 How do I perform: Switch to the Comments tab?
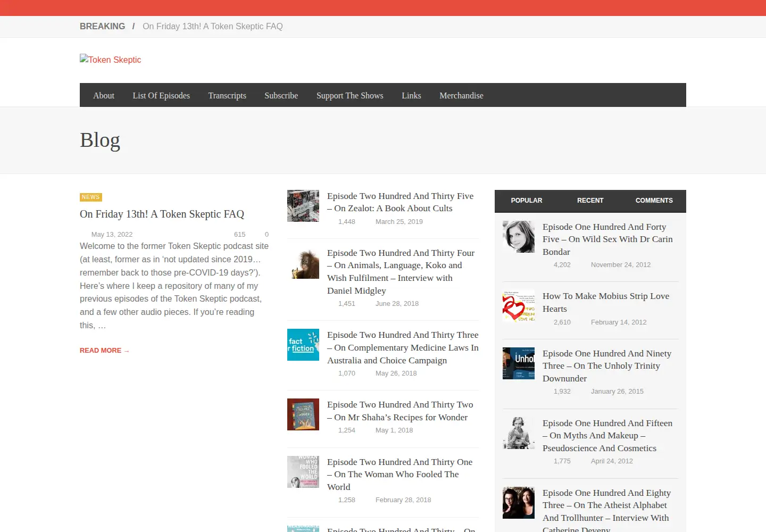(654, 201)
